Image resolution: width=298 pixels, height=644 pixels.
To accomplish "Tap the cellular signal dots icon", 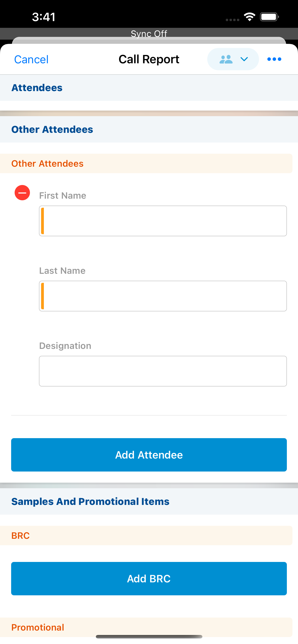I will pyautogui.click(x=233, y=20).
